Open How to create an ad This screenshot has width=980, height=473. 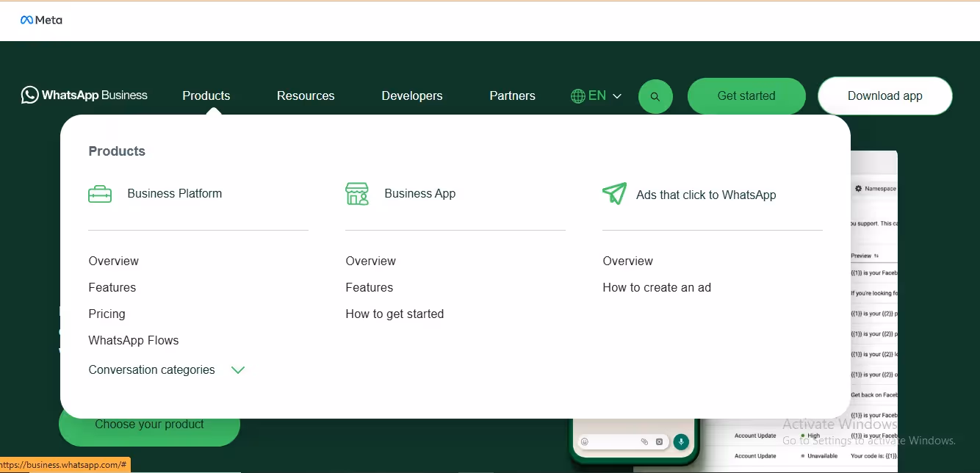coord(657,287)
